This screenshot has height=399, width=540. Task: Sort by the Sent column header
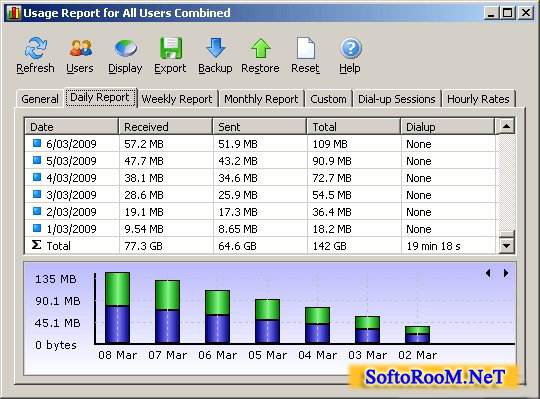coord(260,126)
